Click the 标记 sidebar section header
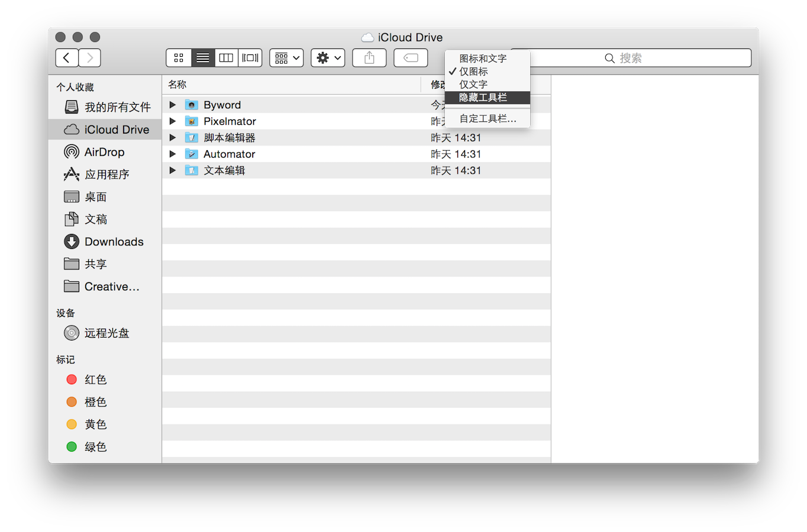Image resolution: width=807 pixels, height=532 pixels. (66, 359)
